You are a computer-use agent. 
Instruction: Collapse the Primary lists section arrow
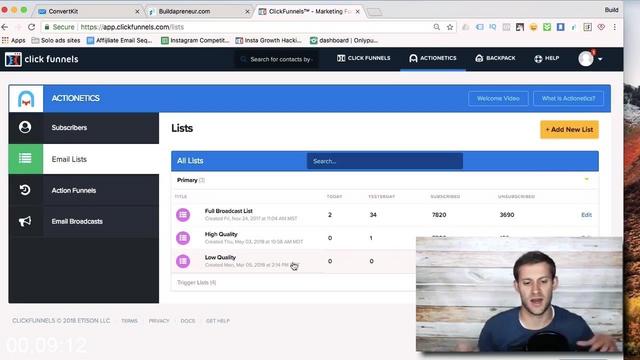[587, 180]
